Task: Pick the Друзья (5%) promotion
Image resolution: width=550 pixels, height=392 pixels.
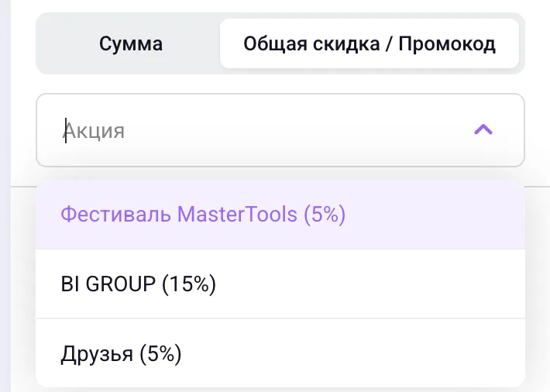Action: coord(280,353)
